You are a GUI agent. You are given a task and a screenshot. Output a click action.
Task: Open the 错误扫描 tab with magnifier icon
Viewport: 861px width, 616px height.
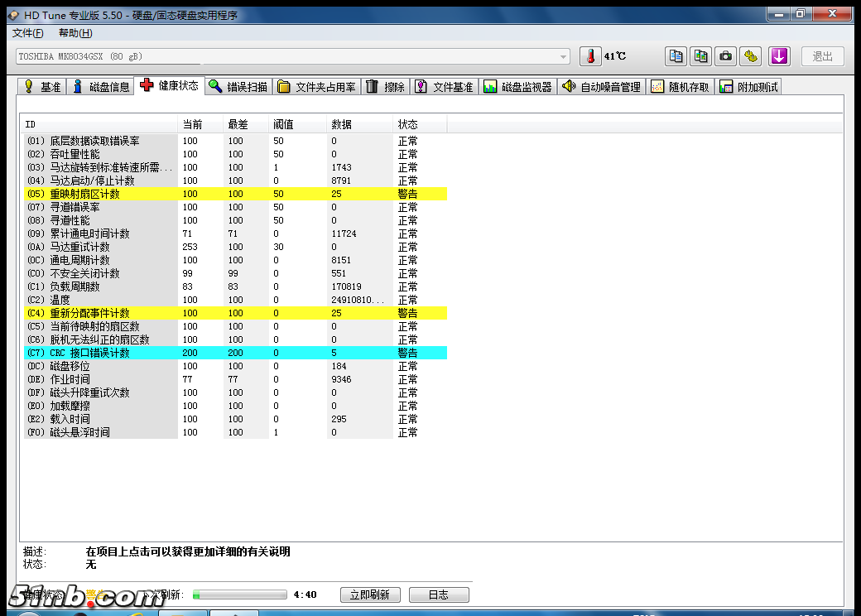[x=238, y=86]
